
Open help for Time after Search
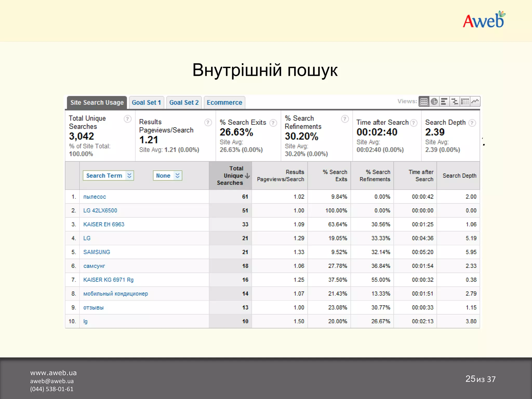[414, 123]
